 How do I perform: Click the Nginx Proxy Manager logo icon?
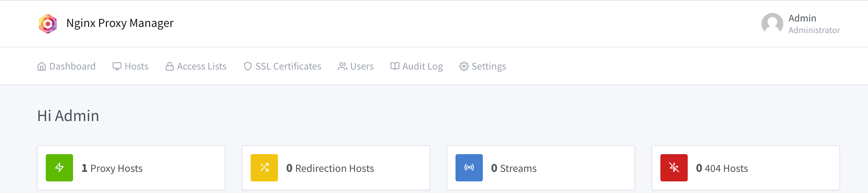click(x=48, y=24)
